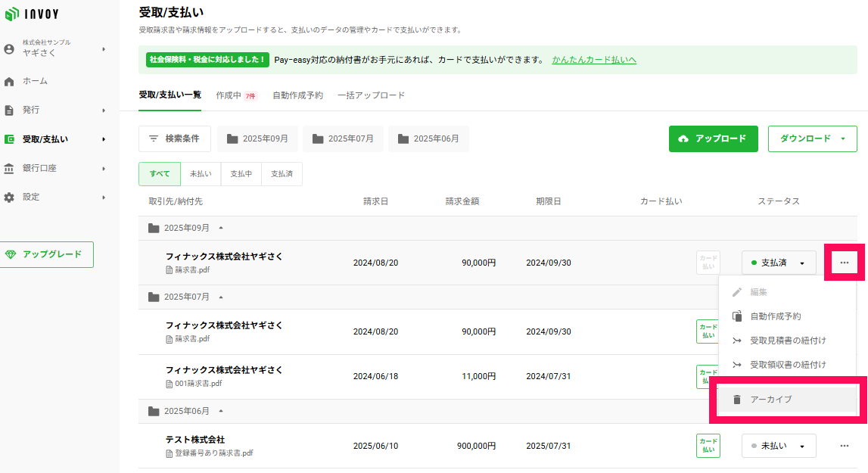Click カード払い badge for 90,000円 July row
Viewport: 868px width, 473px height.
[708, 331]
